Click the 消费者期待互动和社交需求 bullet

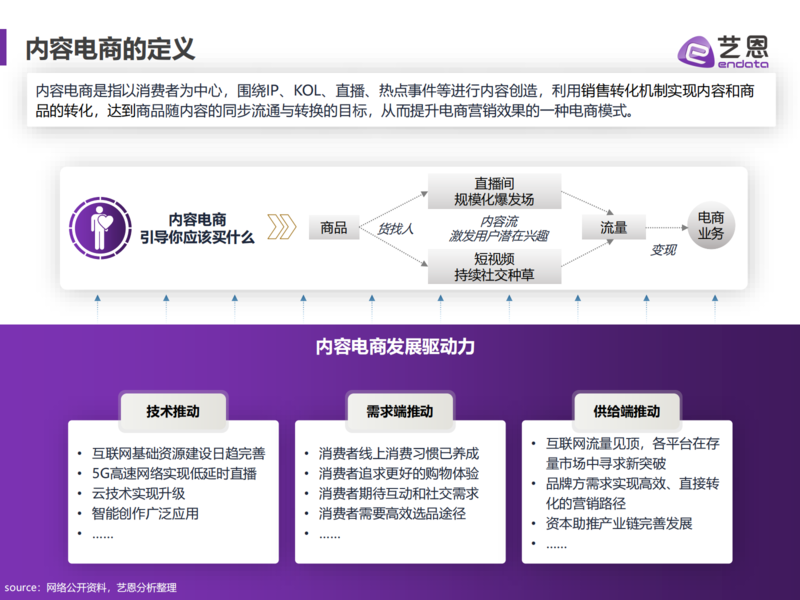click(398, 493)
